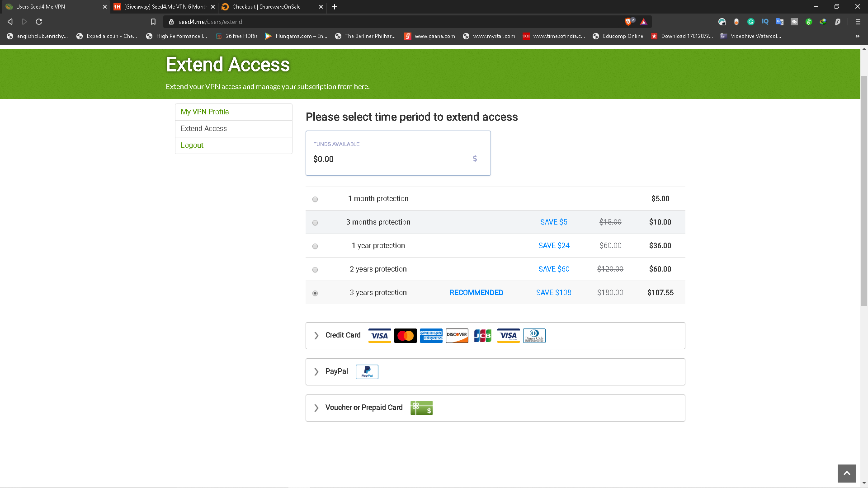Bookmark this page with bookmark icon

point(153,22)
